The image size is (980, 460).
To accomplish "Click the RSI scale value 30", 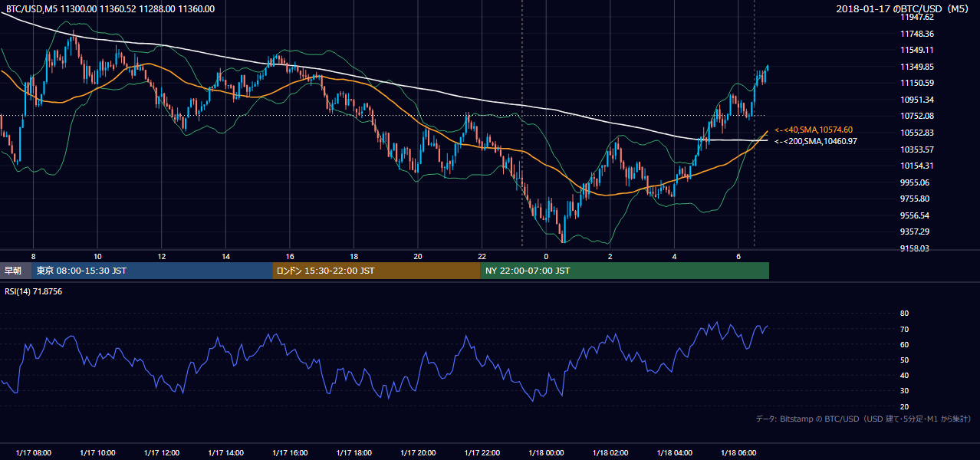I will pos(904,391).
